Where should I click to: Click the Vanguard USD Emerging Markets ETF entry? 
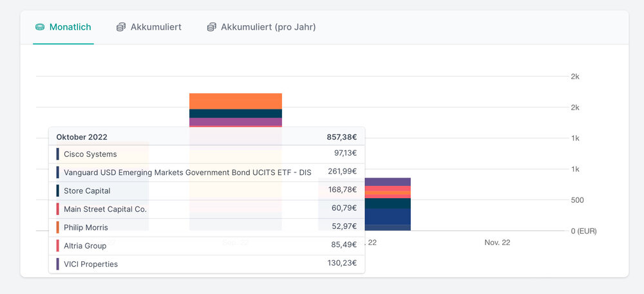(x=187, y=172)
